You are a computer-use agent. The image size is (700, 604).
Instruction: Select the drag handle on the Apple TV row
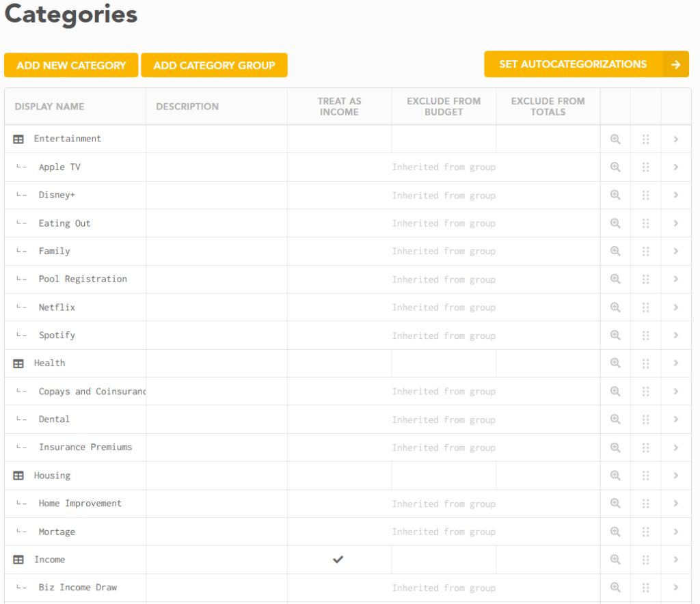pyautogui.click(x=645, y=167)
